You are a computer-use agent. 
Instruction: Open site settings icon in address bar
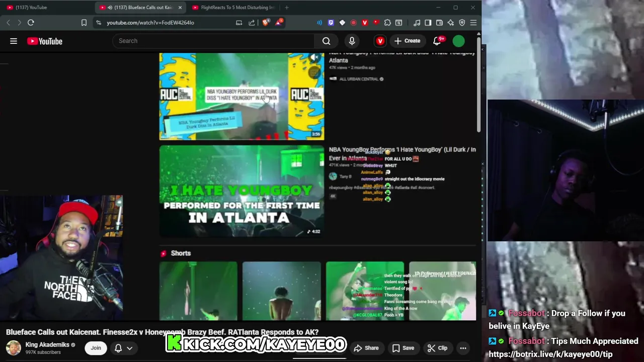[99, 23]
